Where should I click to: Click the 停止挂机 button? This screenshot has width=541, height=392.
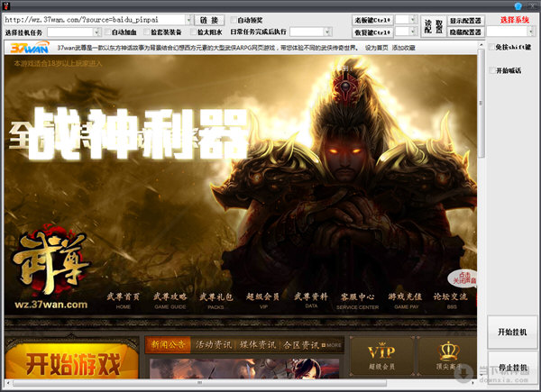(x=512, y=367)
